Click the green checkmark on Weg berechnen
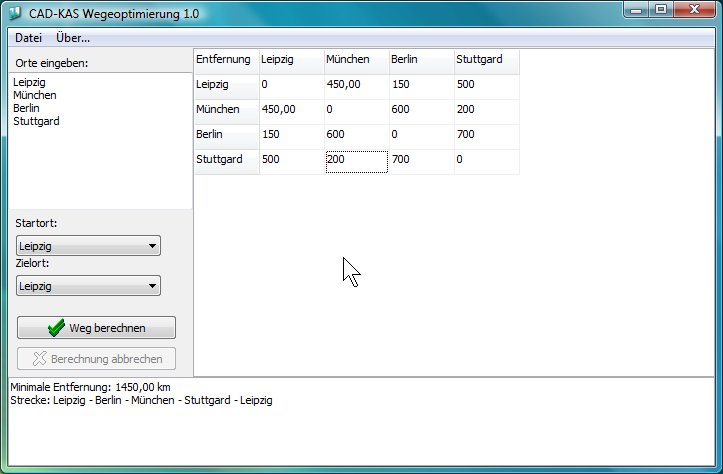 pos(56,328)
